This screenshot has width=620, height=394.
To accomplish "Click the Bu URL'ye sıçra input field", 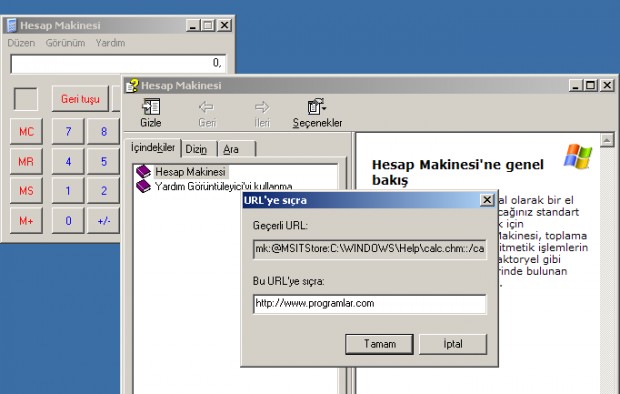I will pyautogui.click(x=370, y=304).
